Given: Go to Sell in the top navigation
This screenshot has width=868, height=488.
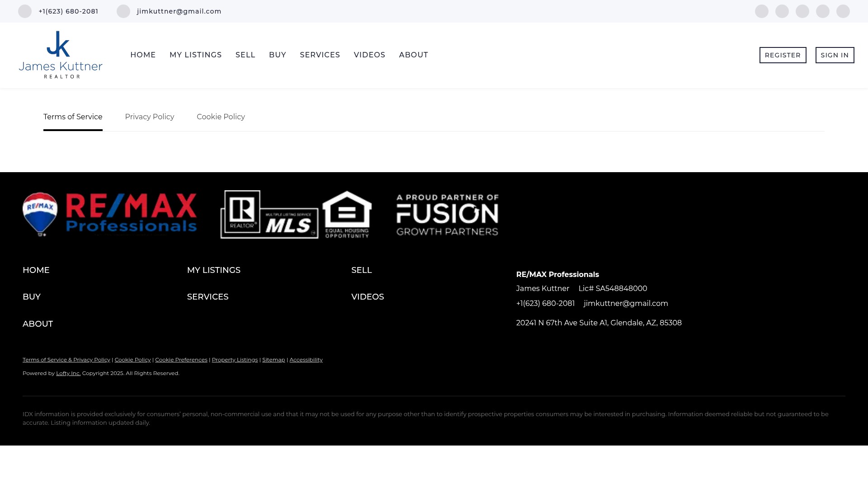Looking at the screenshot, I should (x=245, y=55).
